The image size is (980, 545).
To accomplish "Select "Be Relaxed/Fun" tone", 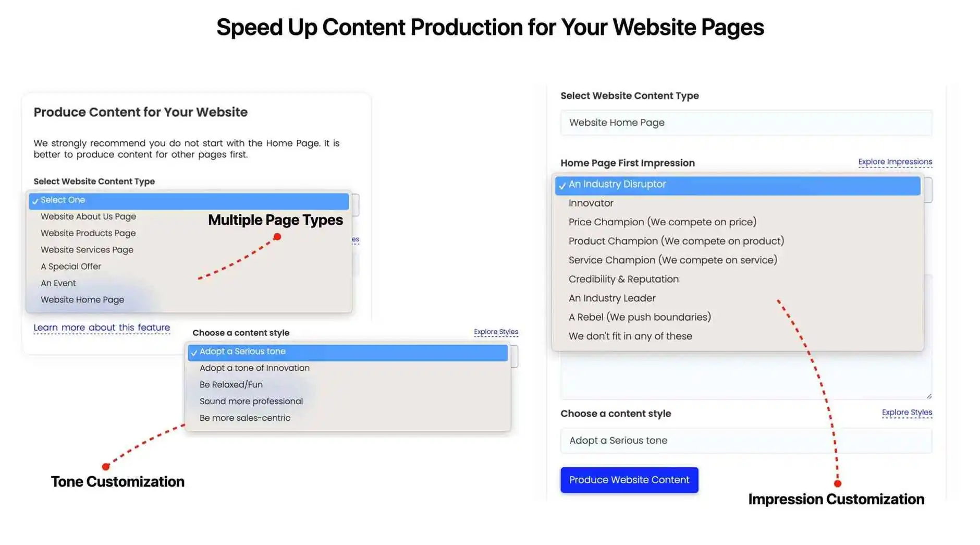I will click(231, 384).
